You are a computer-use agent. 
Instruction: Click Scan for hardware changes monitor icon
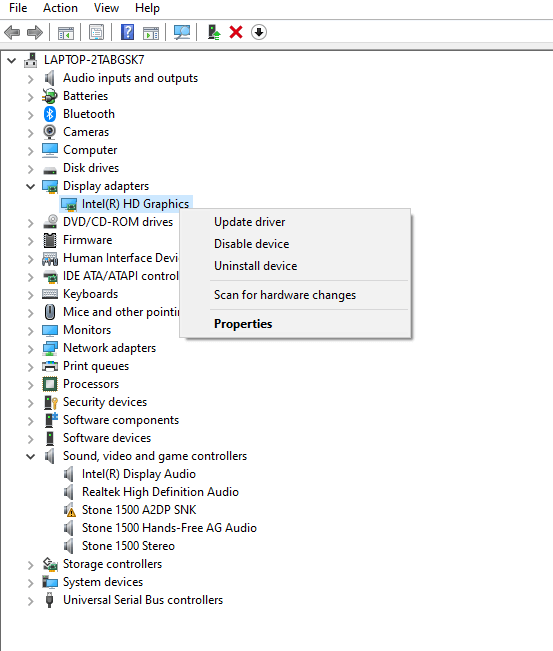click(182, 32)
